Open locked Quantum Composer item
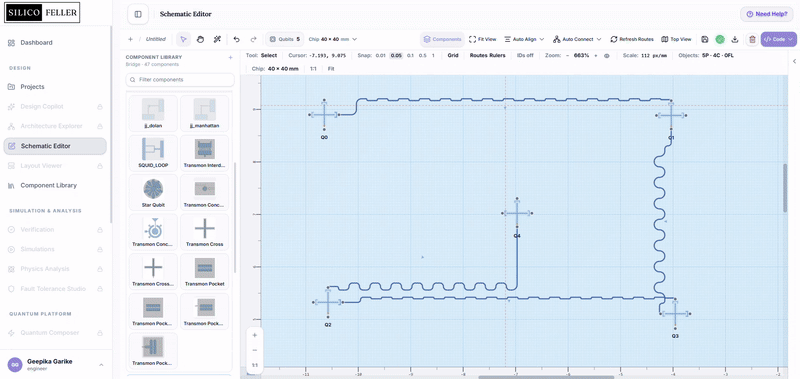This screenshot has width=800, height=379. 55,333
